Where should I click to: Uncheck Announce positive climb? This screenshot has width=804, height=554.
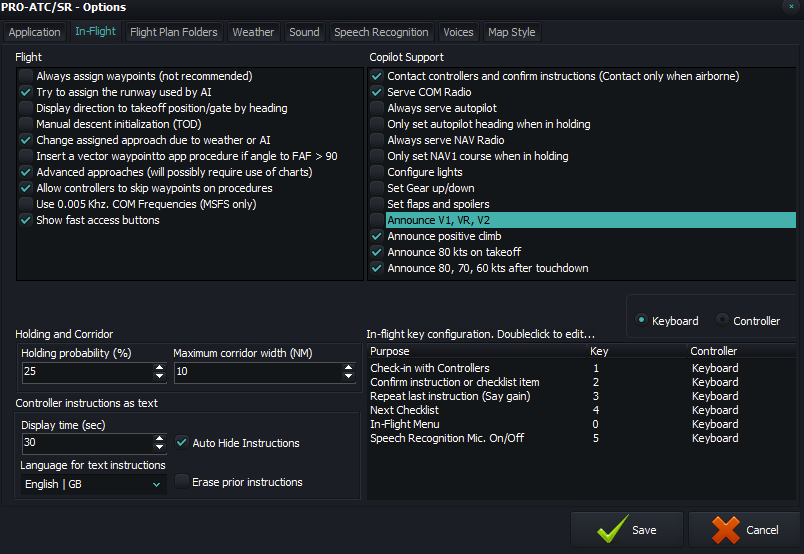pos(377,236)
